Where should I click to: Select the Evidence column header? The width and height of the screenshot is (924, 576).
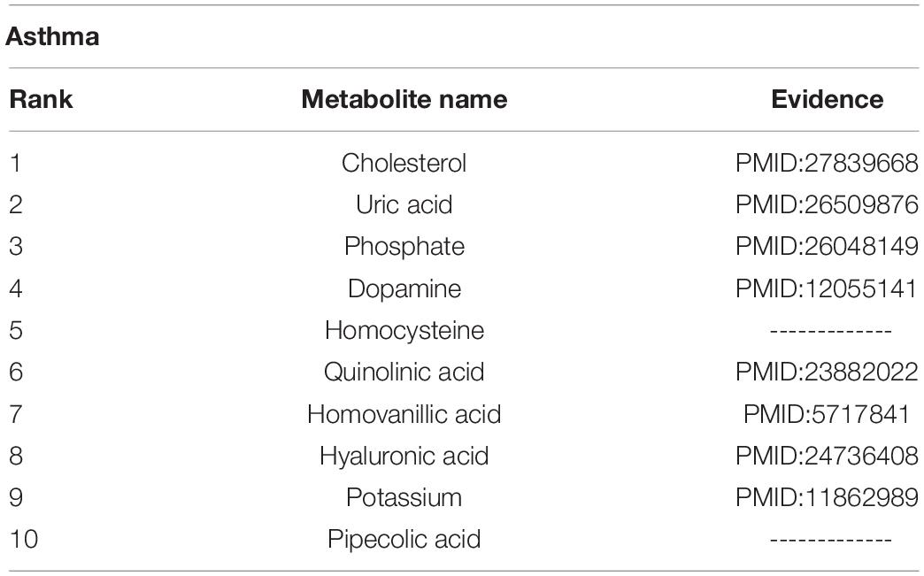(x=827, y=99)
